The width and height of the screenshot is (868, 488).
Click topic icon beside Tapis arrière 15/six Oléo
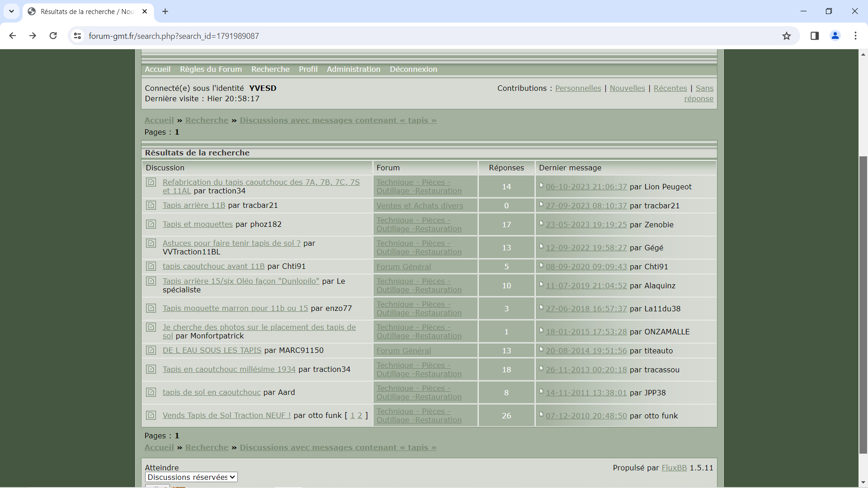point(151,281)
